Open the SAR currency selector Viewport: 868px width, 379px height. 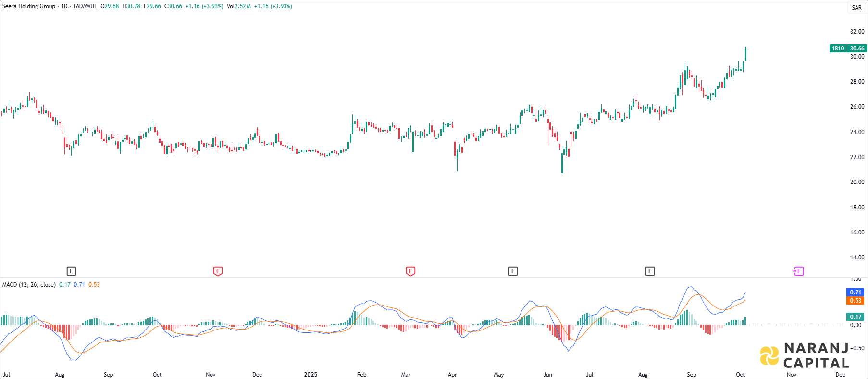tap(856, 7)
